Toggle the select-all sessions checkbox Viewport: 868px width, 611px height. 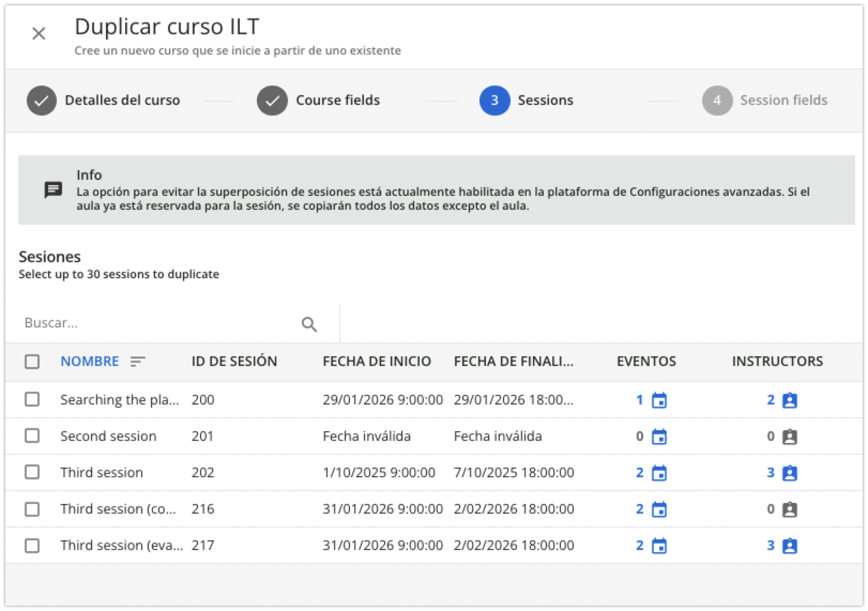32,362
